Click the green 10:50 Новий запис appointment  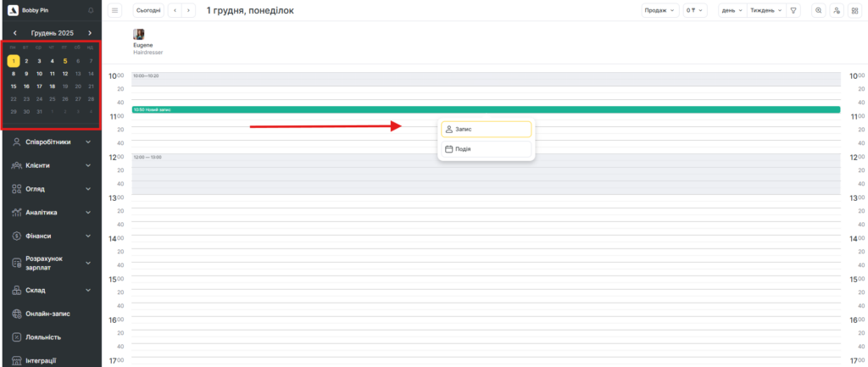coord(485,109)
